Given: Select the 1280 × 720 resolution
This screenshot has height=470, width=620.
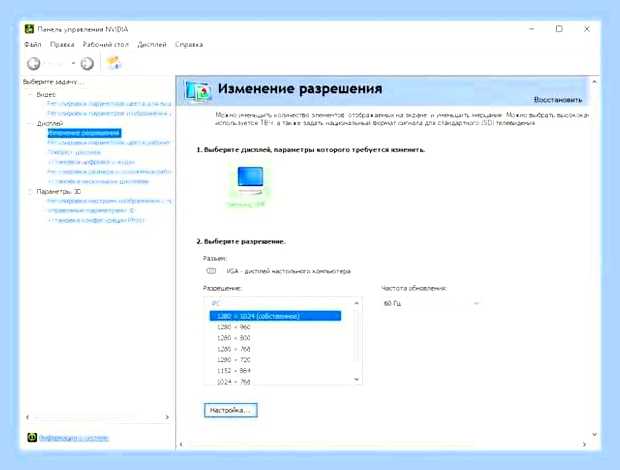Looking at the screenshot, I should click(234, 360).
